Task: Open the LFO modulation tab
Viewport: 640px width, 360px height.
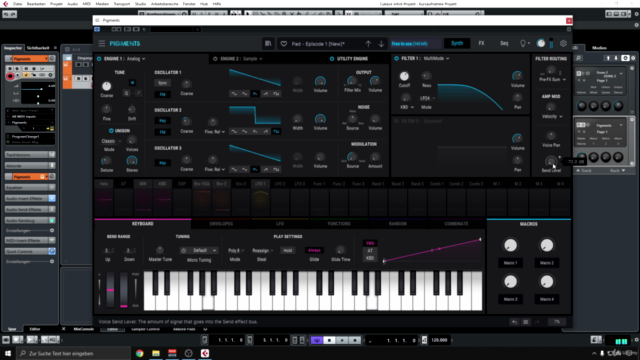Action: pos(280,224)
